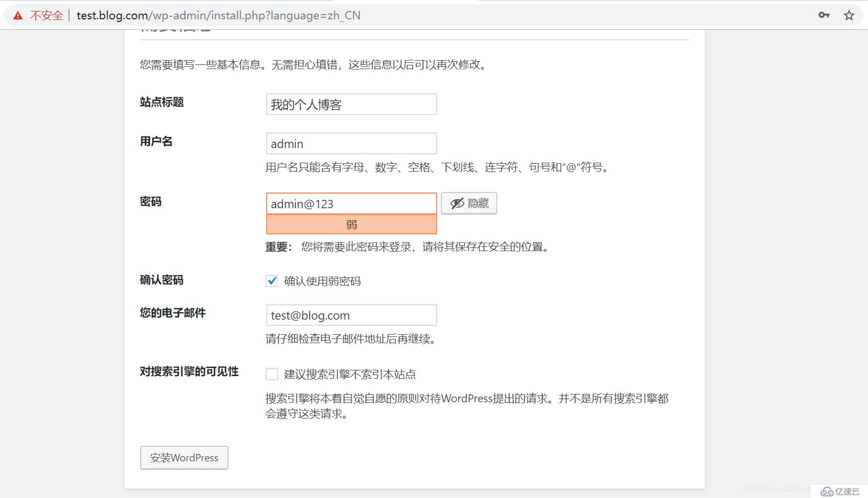Screen dimensions: 868x498
Task: Click the 用户名 label
Action: coord(156,141)
